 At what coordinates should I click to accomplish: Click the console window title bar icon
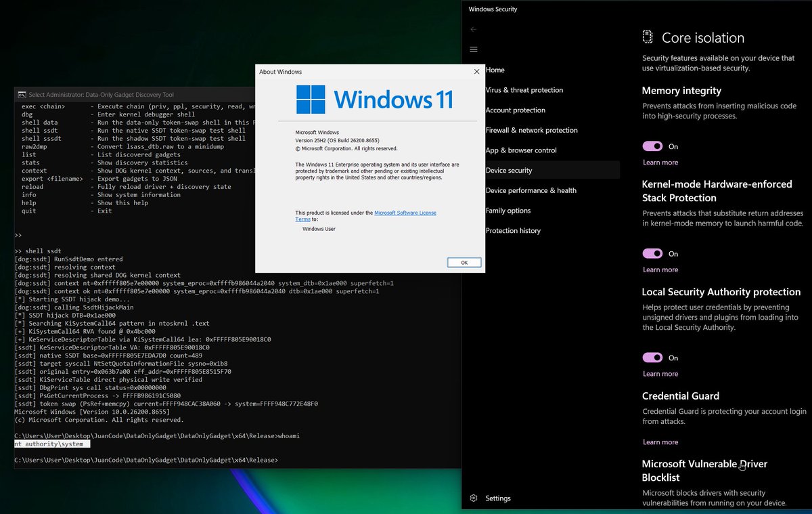22,95
